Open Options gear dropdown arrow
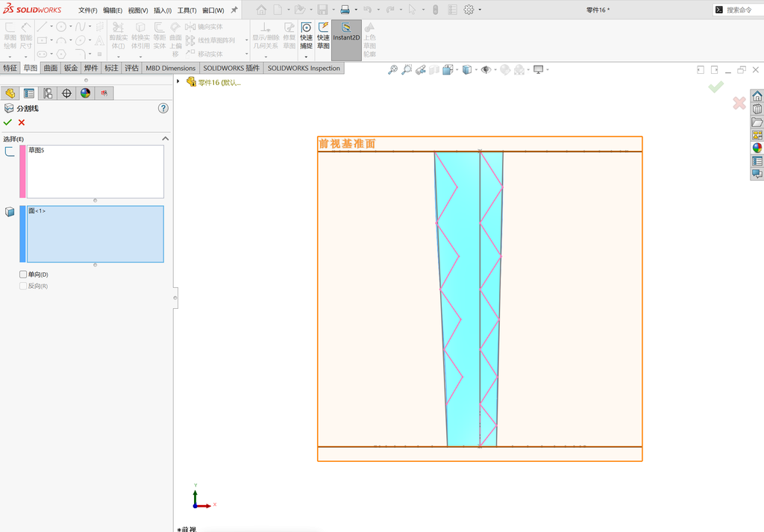 tap(480, 10)
